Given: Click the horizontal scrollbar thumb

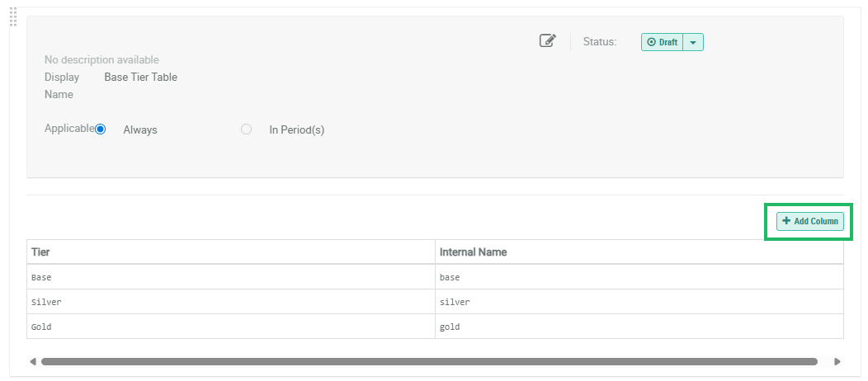Looking at the screenshot, I should (x=429, y=361).
